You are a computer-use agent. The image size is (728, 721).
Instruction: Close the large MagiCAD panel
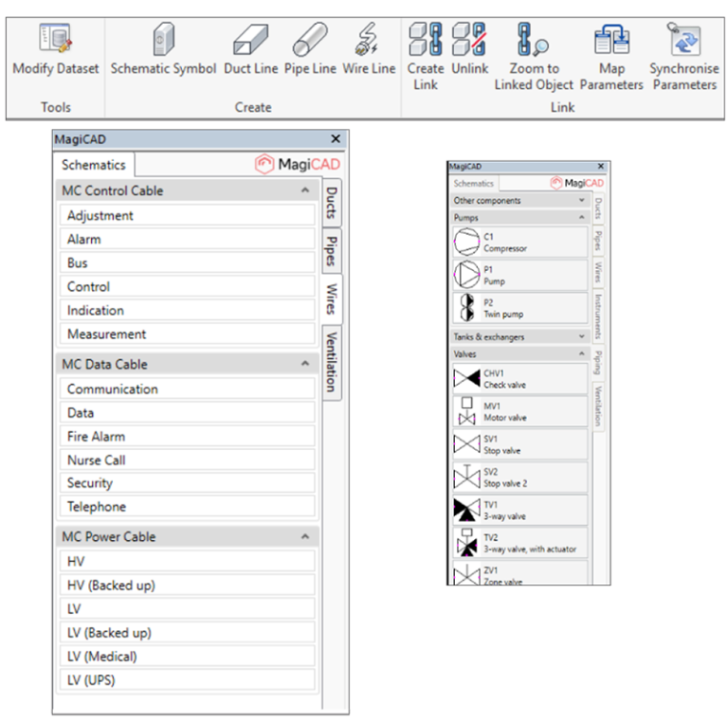click(x=336, y=138)
